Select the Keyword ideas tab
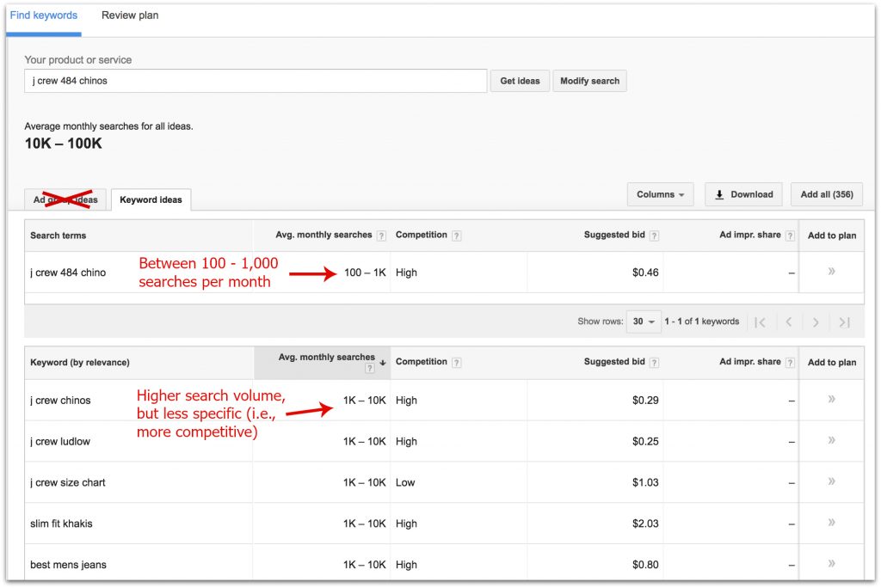Viewport: 881px width, 588px height. point(151,200)
